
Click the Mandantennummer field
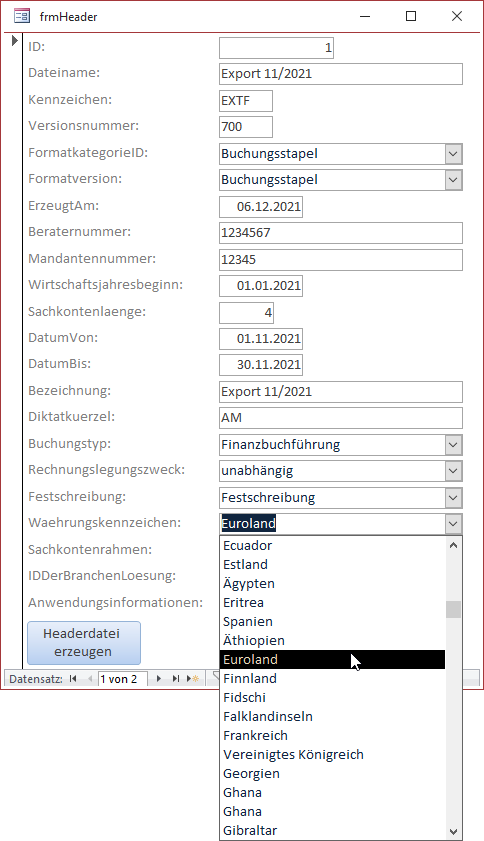click(x=341, y=260)
